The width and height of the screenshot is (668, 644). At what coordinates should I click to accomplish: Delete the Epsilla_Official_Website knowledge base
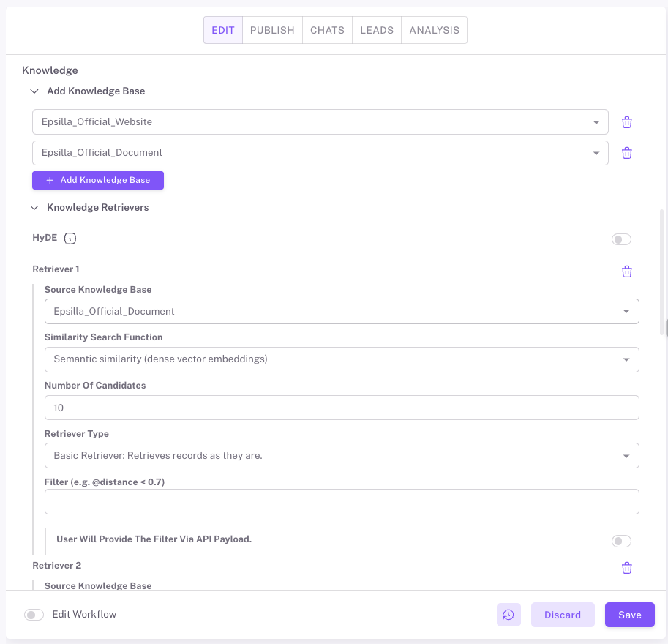(x=626, y=122)
